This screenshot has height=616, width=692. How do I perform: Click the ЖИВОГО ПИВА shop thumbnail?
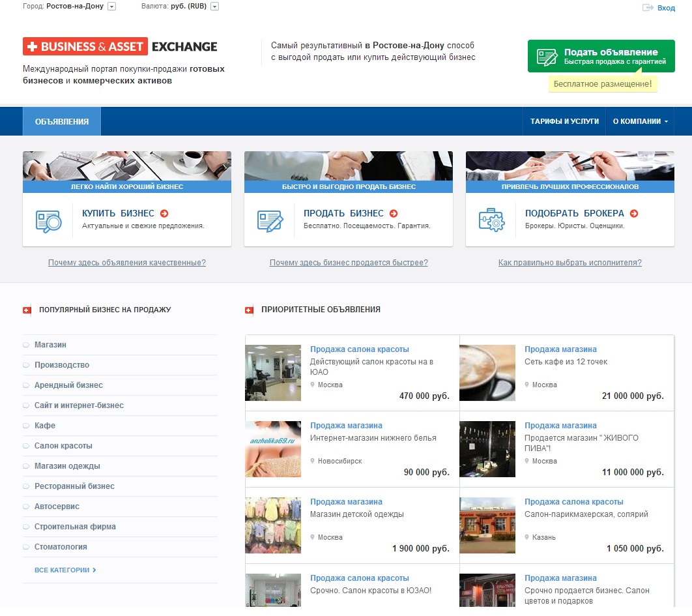pos(487,449)
